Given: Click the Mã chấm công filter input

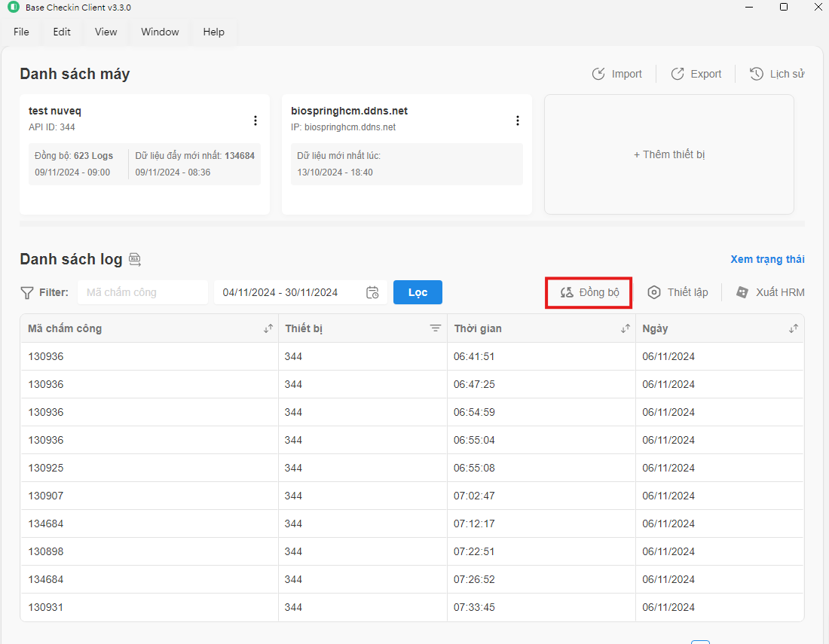Looking at the screenshot, I should pos(142,292).
